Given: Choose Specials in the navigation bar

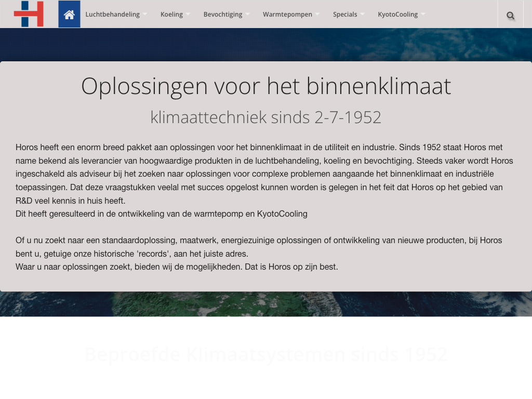Looking at the screenshot, I should (345, 15).
